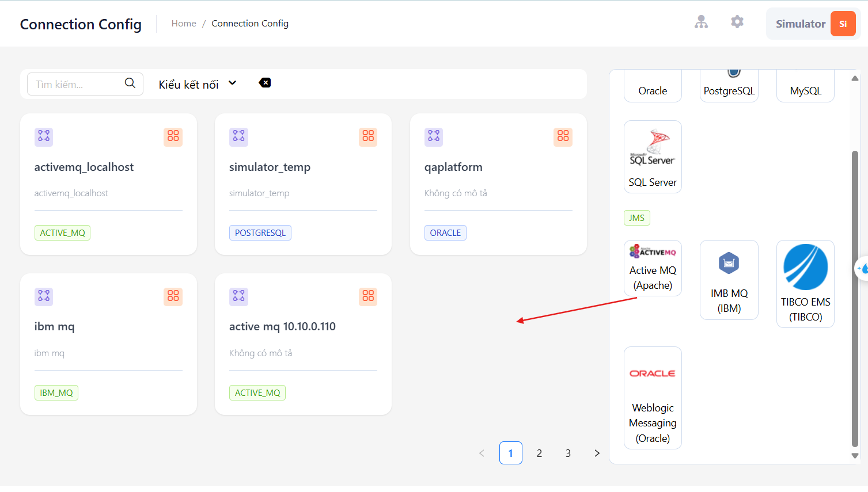Click connection icon on active mq 10.10.0.110 card
Viewport: 868px width, 492px height.
click(238, 296)
